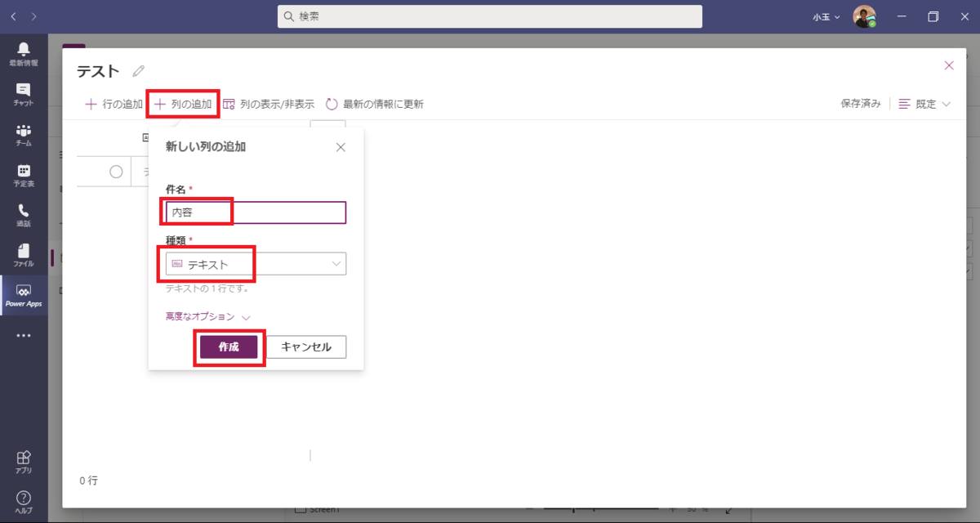Click 列の追加 to add a column
Screen dimensions: 980x523
point(183,104)
